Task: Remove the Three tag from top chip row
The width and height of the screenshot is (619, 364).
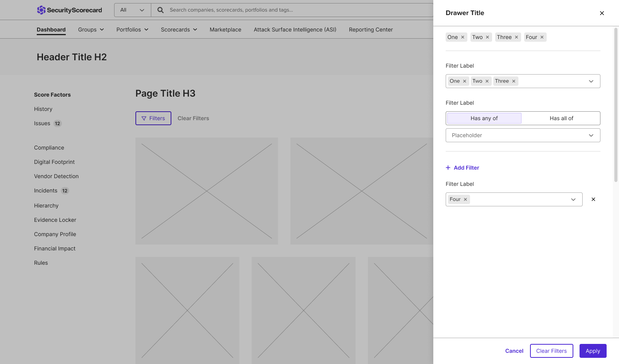Action: [x=516, y=37]
